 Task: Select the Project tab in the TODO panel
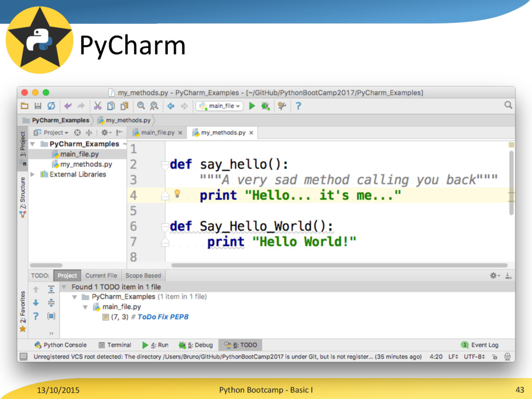[67, 275]
